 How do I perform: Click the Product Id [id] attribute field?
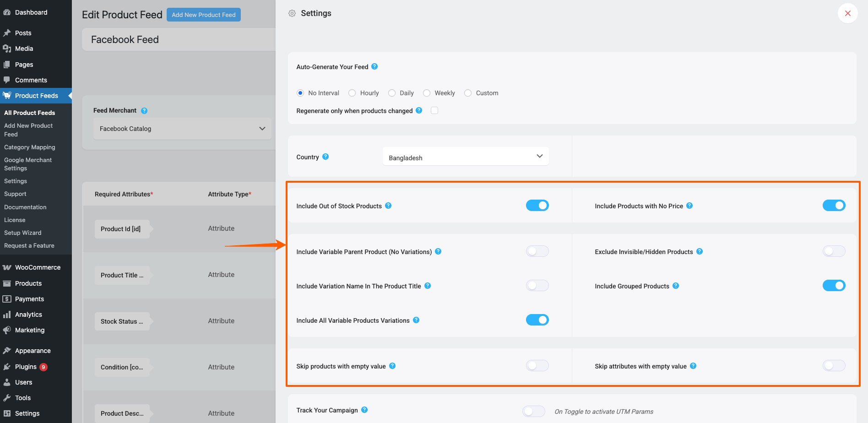point(122,229)
